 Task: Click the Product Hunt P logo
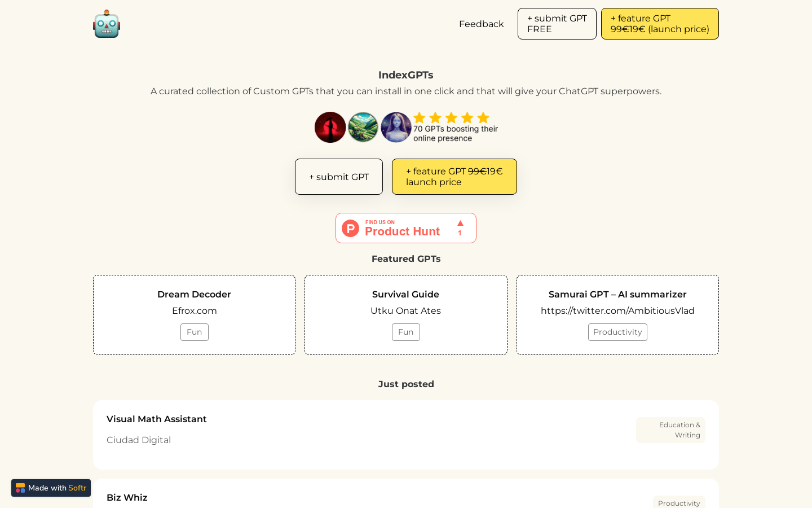point(350,229)
